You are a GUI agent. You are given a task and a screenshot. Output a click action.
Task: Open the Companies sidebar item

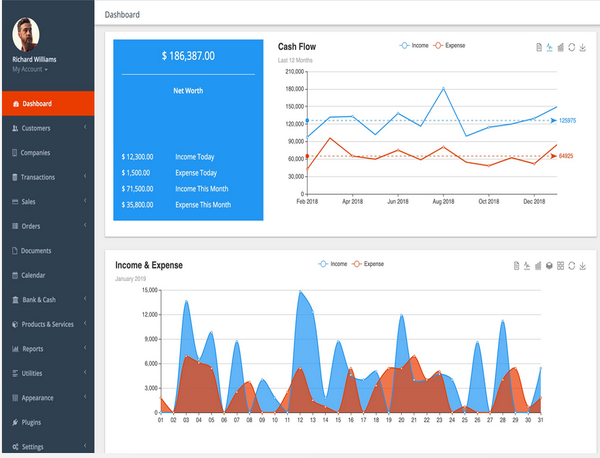48,153
